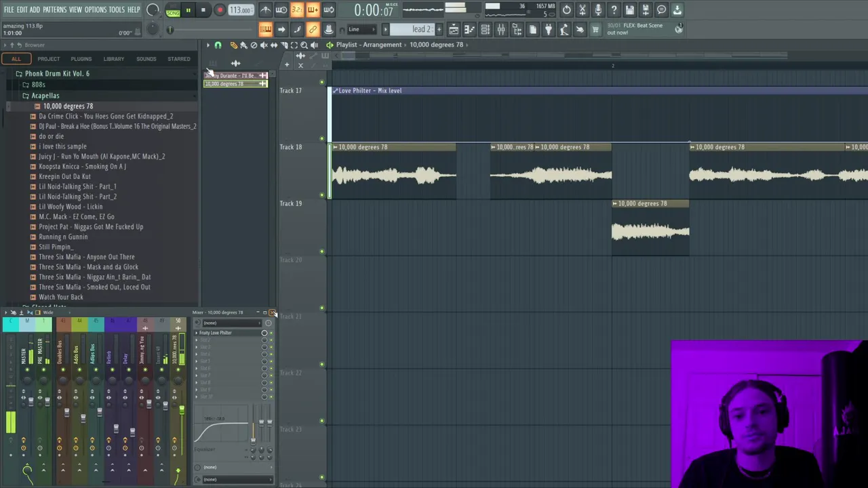Viewport: 868px width, 488px height.
Task: Select 'Still Pimpin_' sample
Action: (x=56, y=247)
